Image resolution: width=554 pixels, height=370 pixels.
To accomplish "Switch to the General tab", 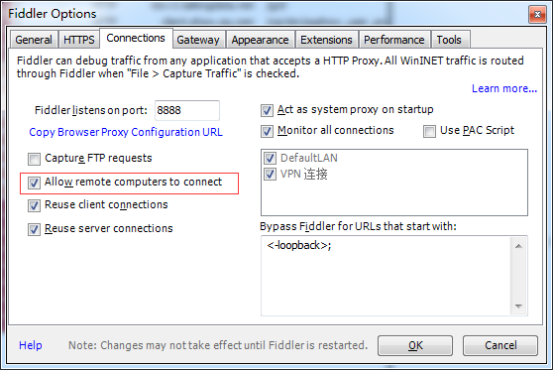I will pyautogui.click(x=34, y=40).
